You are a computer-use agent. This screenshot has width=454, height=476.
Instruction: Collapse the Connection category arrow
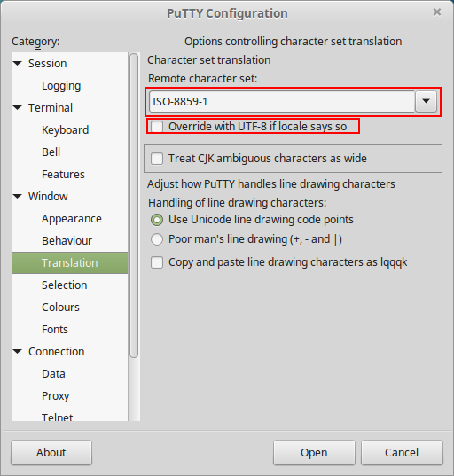coord(18,352)
